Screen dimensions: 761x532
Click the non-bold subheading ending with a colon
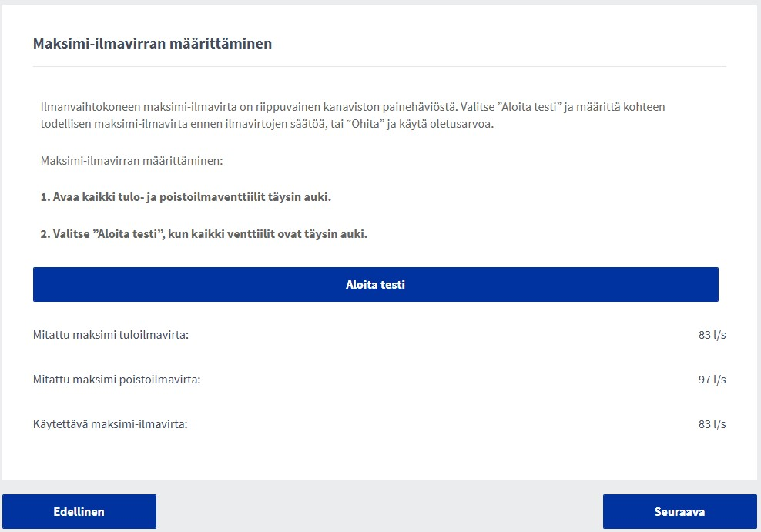[x=131, y=161]
